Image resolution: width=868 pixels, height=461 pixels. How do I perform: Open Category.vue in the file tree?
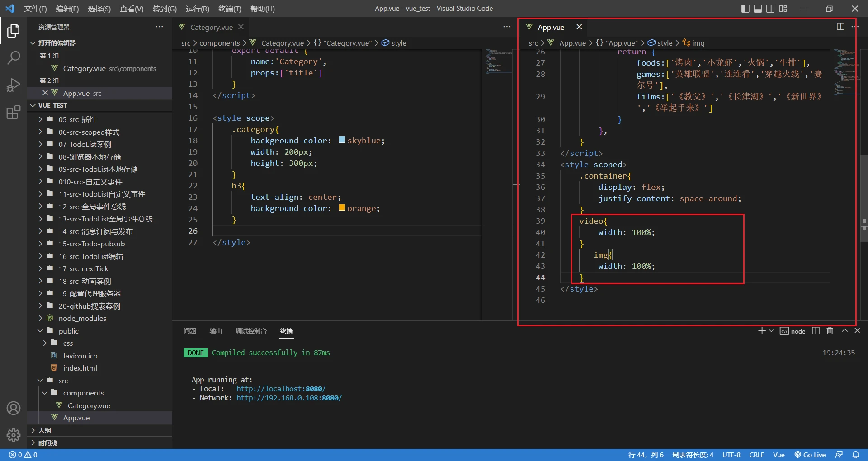click(89, 405)
